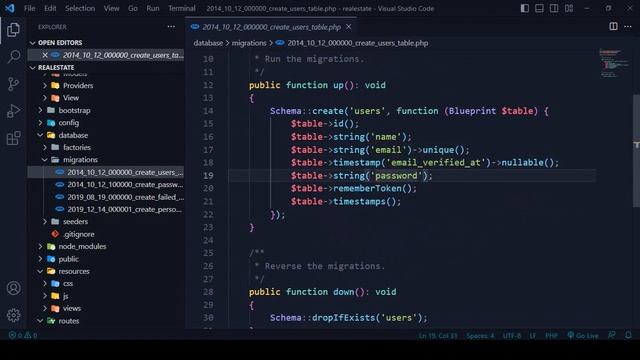Screen dimensions: 640x360
Task: Open Customize Layout button
Action: coord(569,8)
